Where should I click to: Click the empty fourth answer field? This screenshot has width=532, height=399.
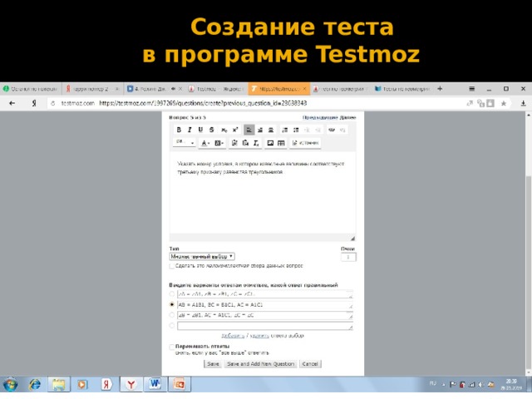point(265,326)
